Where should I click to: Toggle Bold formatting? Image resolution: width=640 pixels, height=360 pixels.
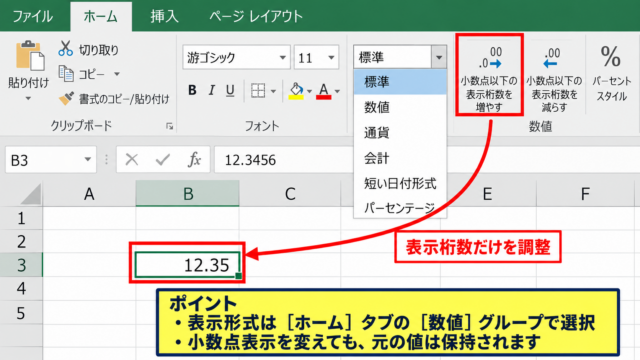(x=192, y=90)
